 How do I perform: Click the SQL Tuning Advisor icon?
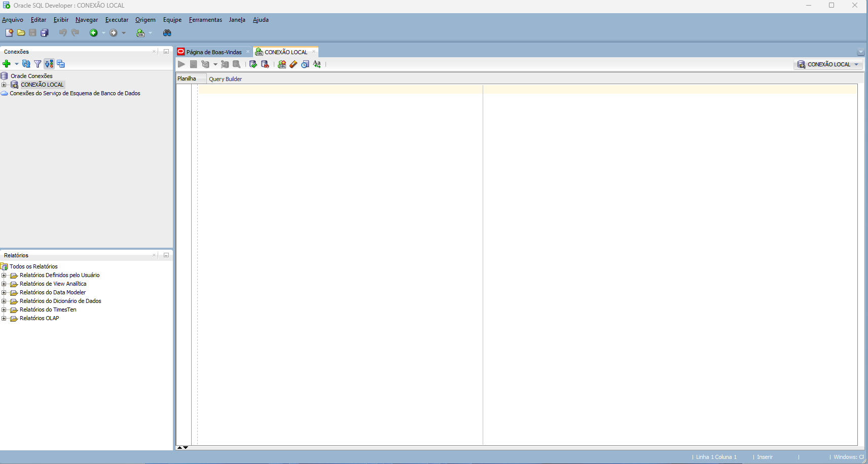pyautogui.click(x=237, y=64)
